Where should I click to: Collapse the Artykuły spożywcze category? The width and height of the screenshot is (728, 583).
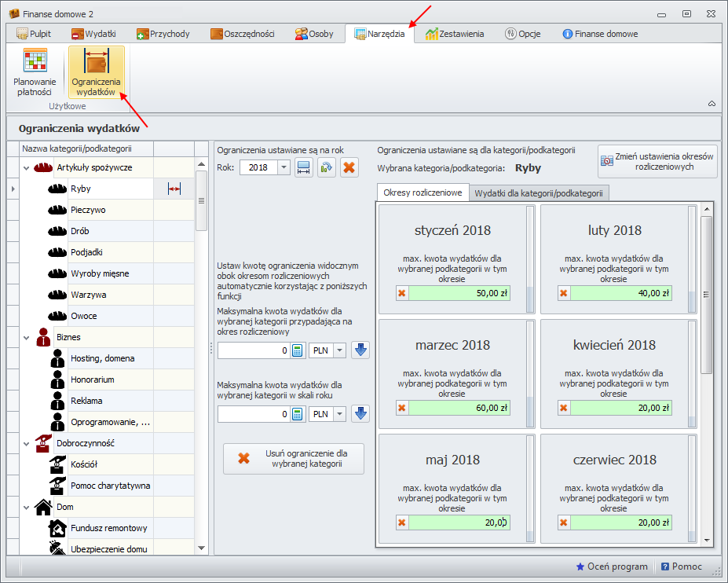tap(26, 168)
